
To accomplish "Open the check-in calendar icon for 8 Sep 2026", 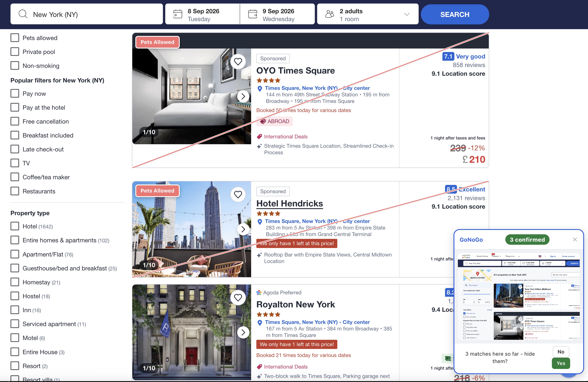I will pyautogui.click(x=178, y=14).
